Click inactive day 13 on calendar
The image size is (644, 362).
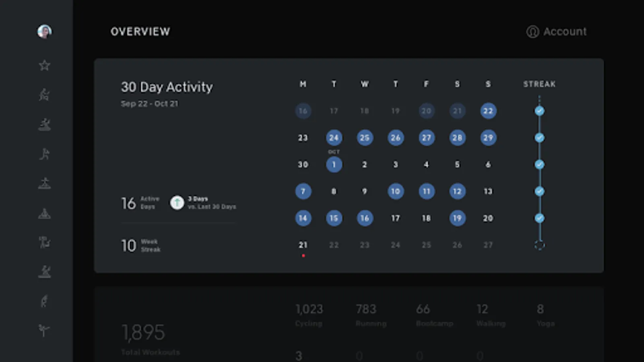[x=488, y=191]
